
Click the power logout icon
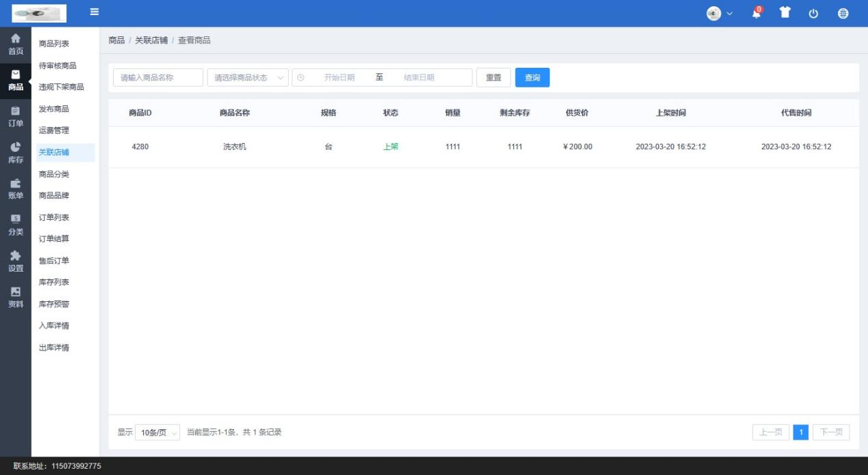pyautogui.click(x=813, y=14)
